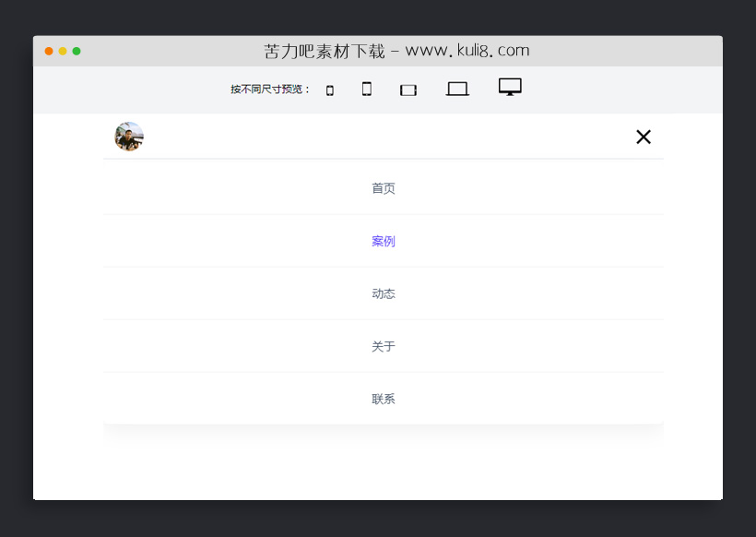Close the navigation menu with X icon
Image resolution: width=756 pixels, height=537 pixels.
point(643,137)
